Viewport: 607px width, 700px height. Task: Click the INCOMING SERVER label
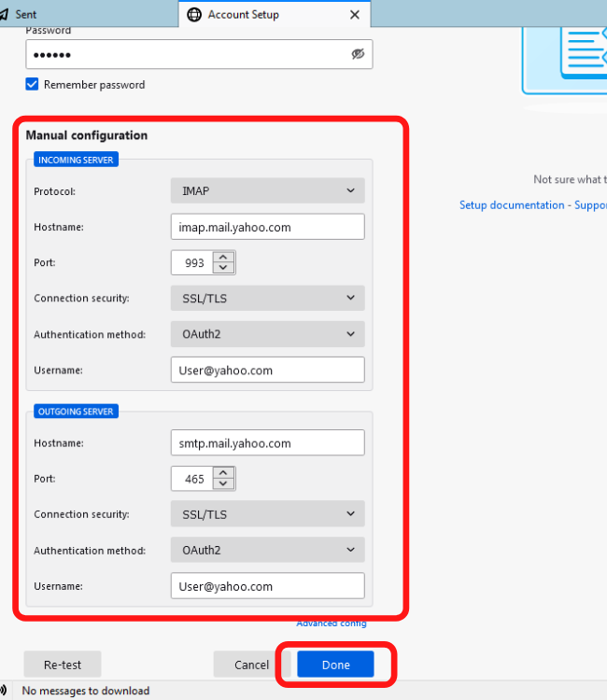click(x=76, y=160)
